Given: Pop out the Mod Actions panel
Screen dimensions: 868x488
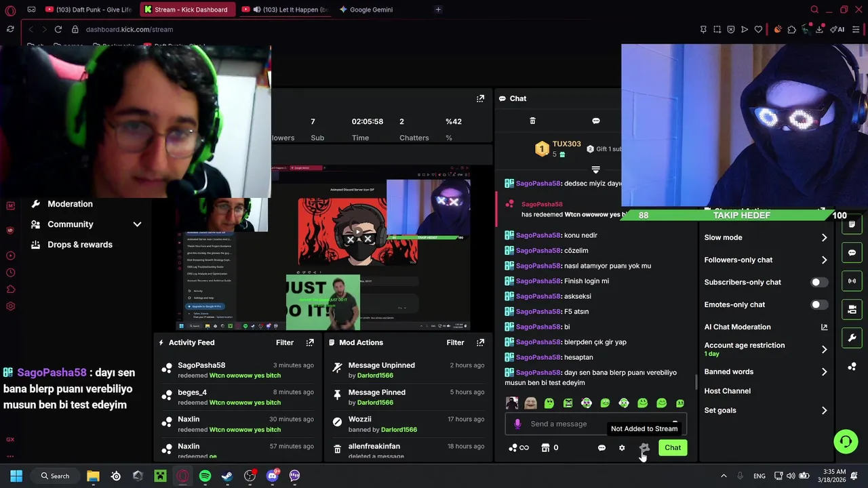Looking at the screenshot, I should pyautogui.click(x=480, y=342).
